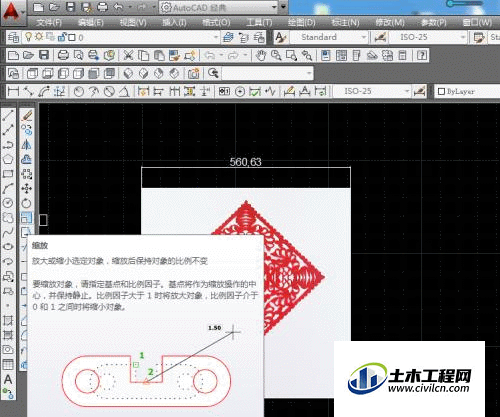Toggle the layer freeze sun icon
The height and width of the screenshot is (417, 500).
39,37
